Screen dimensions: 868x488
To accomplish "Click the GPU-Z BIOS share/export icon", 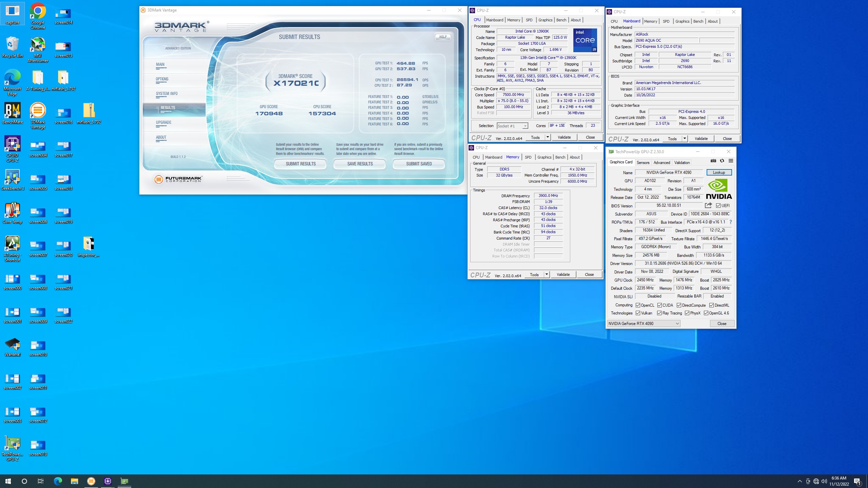I will 708,205.
